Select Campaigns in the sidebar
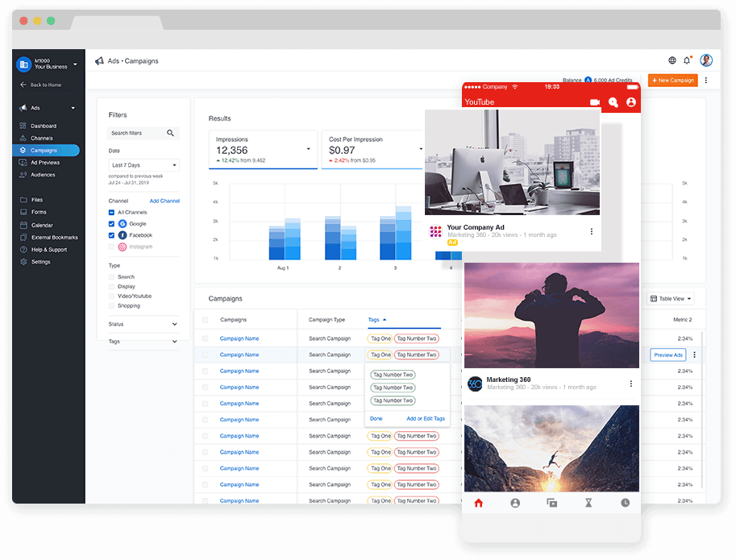Screen dimensions: 736x560 point(46,150)
